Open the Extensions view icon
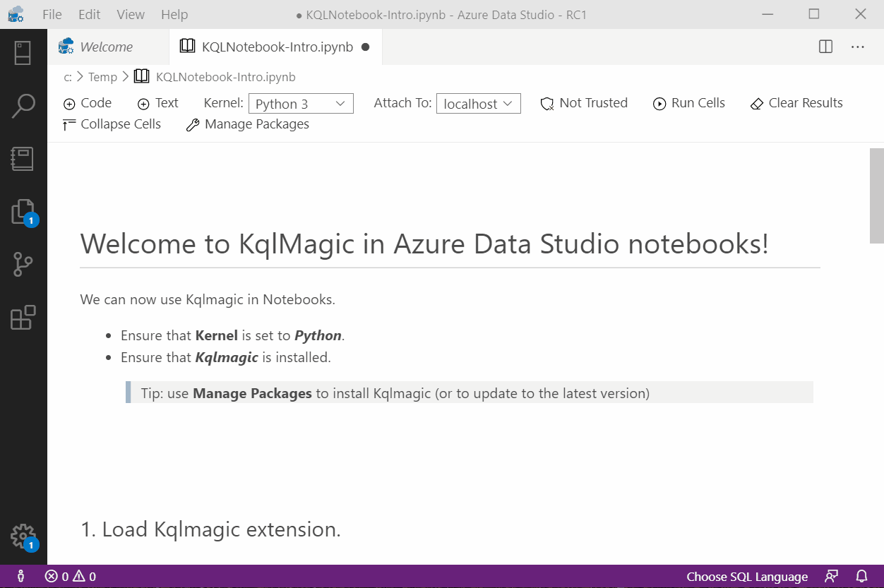Image resolution: width=884 pixels, height=588 pixels. pos(23,318)
